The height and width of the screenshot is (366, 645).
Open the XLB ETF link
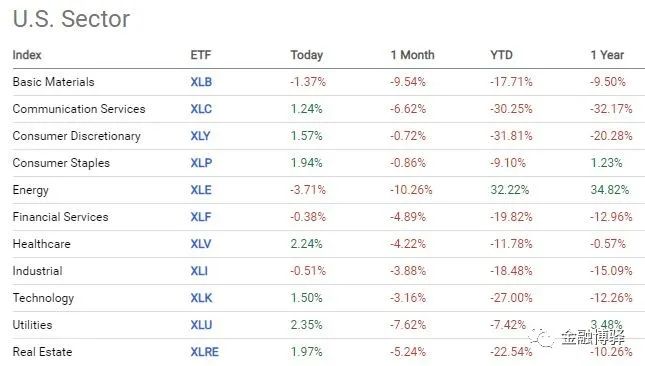pos(201,82)
